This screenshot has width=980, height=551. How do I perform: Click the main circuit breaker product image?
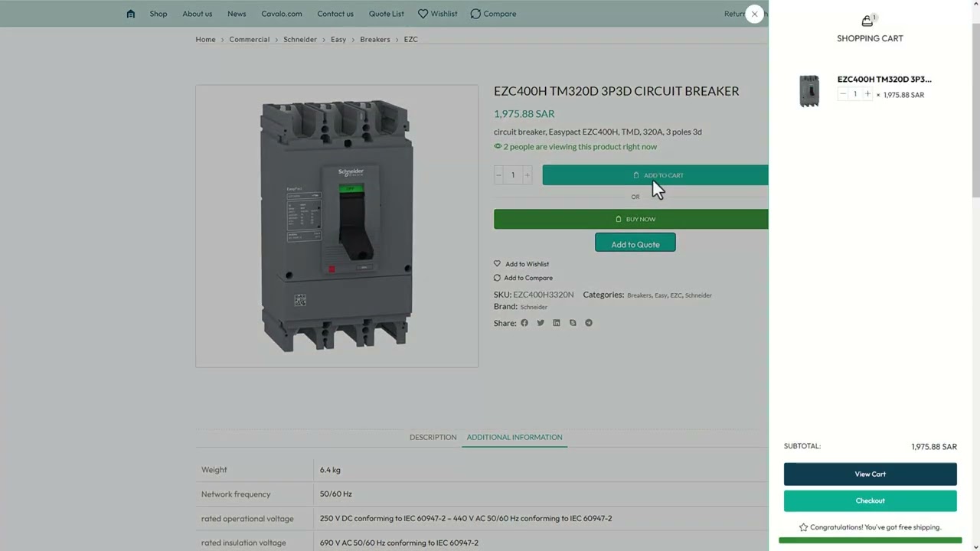[337, 226]
